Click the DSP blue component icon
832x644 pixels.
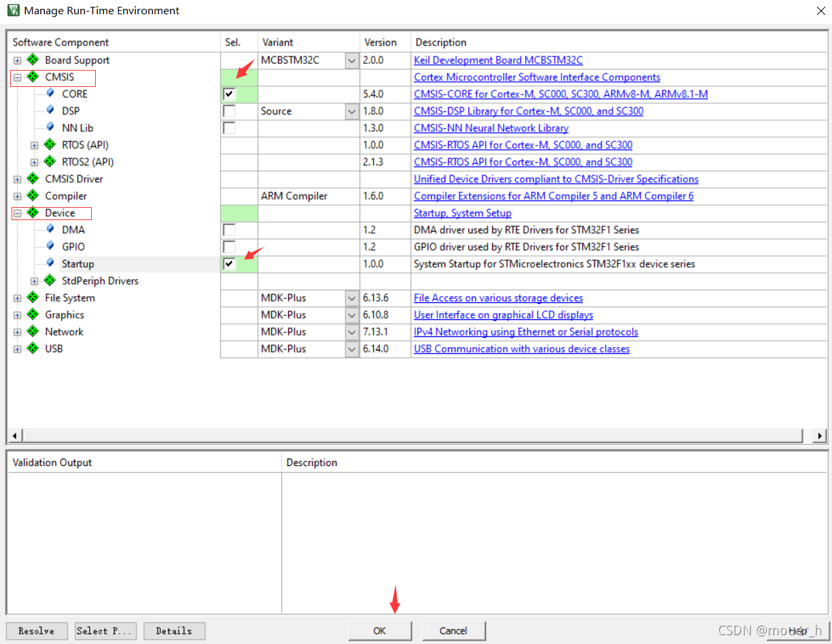50,110
